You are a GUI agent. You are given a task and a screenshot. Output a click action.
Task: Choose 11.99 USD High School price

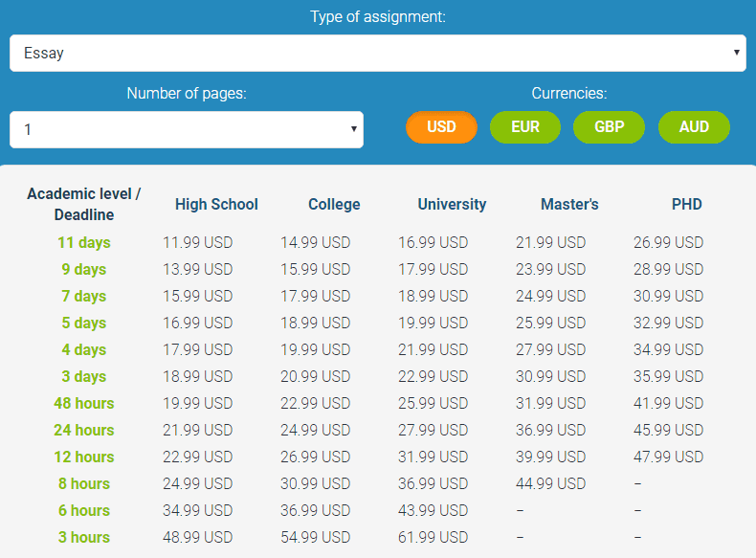click(x=198, y=242)
